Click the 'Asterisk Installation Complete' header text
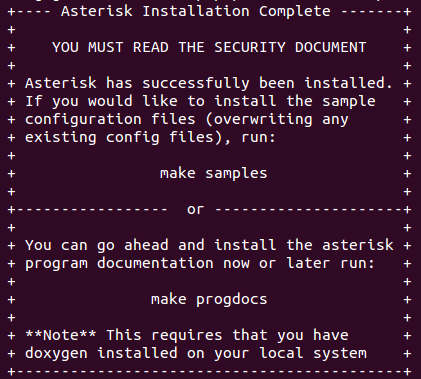 pyautogui.click(x=196, y=11)
